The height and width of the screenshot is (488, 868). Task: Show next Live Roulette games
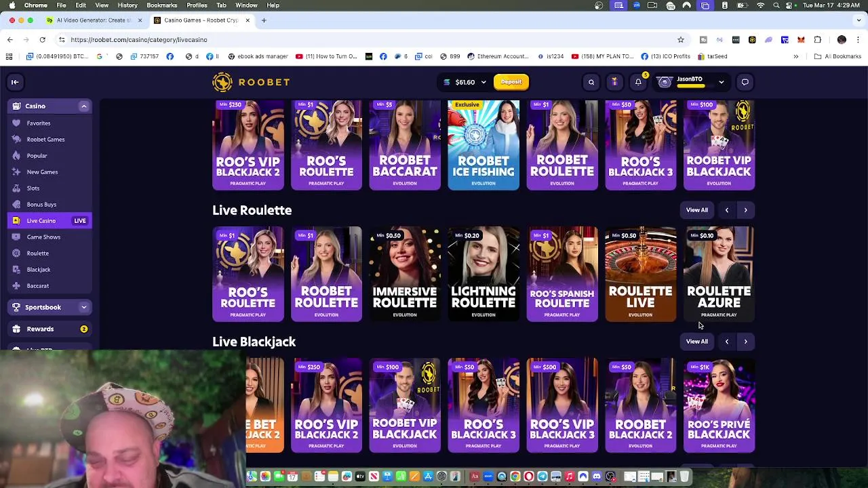point(745,210)
